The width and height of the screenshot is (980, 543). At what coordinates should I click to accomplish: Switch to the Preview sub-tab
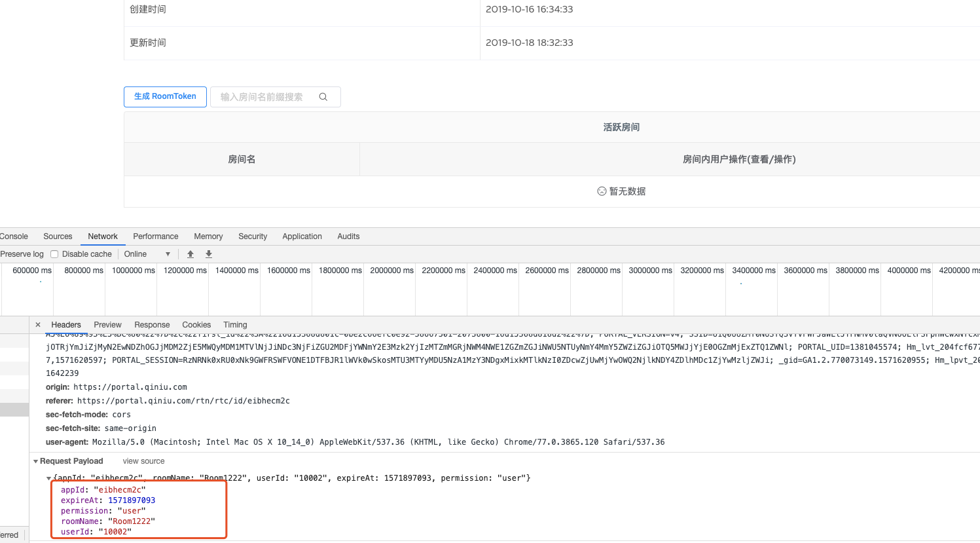point(107,325)
